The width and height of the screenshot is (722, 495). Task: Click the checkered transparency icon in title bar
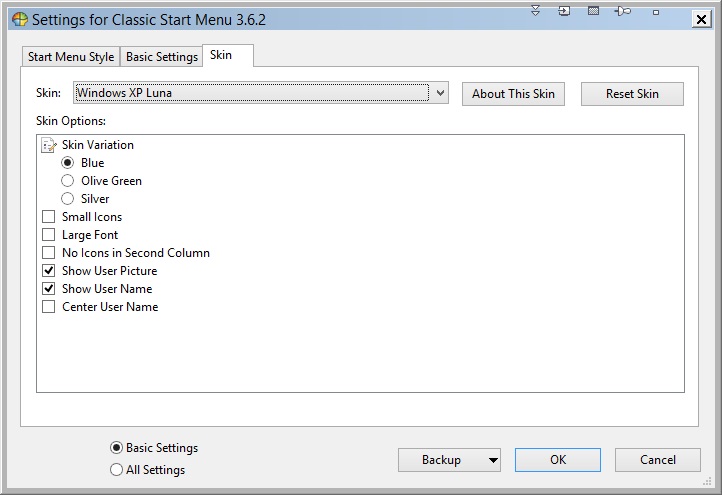click(x=594, y=11)
